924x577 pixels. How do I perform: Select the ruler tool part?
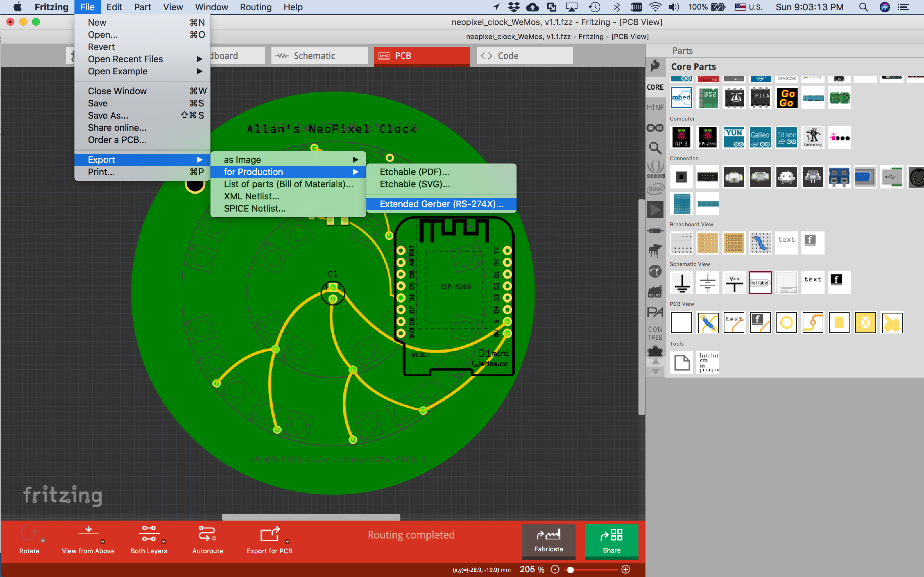point(708,363)
